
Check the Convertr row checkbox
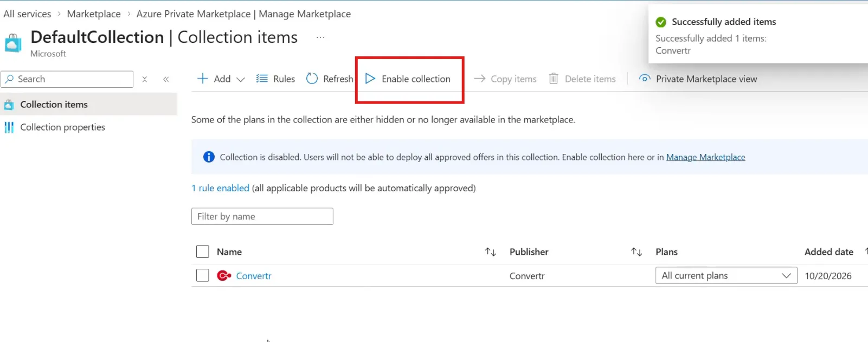click(202, 275)
